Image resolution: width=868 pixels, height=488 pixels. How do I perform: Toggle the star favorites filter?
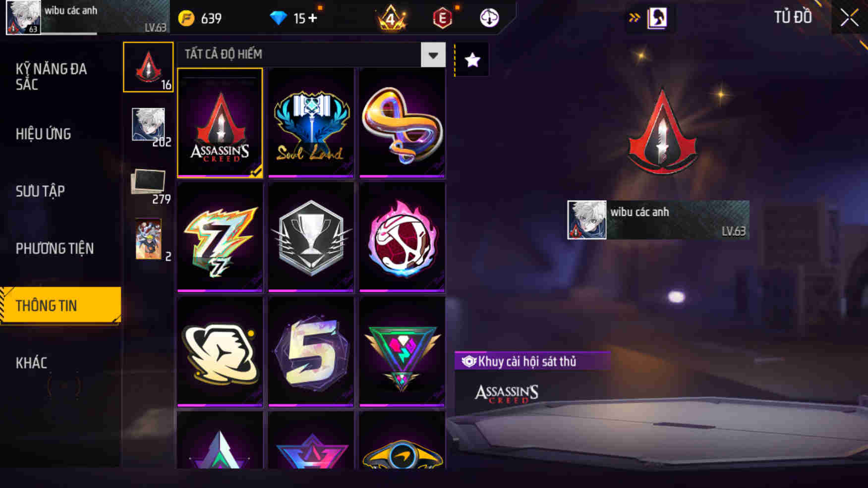coord(472,60)
